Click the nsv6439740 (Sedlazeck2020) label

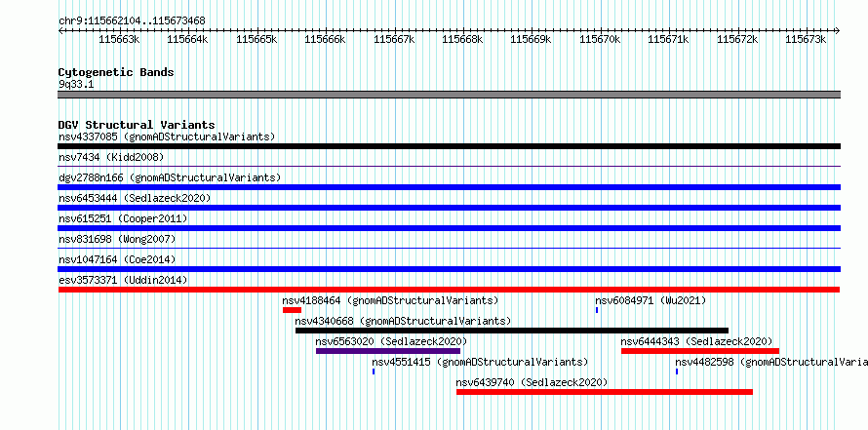point(532,382)
